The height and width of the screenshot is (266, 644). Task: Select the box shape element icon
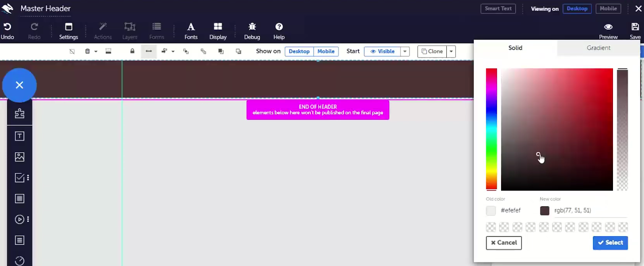tap(19, 199)
